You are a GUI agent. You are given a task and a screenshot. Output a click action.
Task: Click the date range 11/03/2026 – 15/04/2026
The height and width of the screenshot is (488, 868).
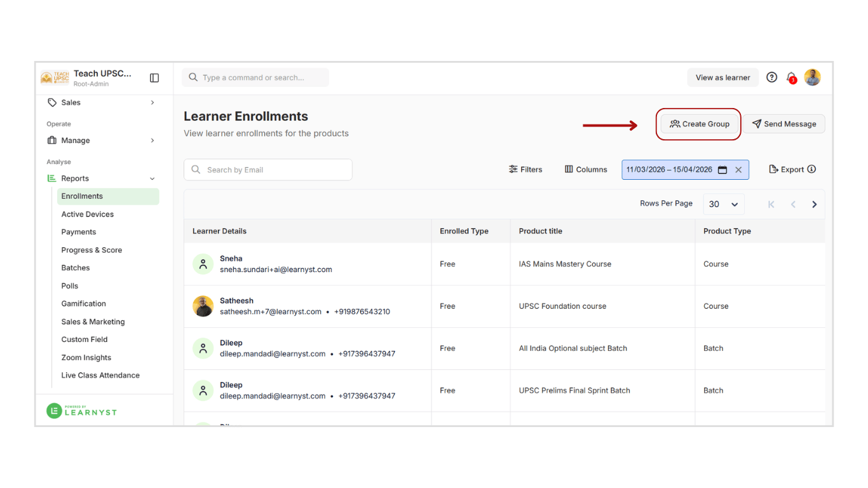pos(669,170)
